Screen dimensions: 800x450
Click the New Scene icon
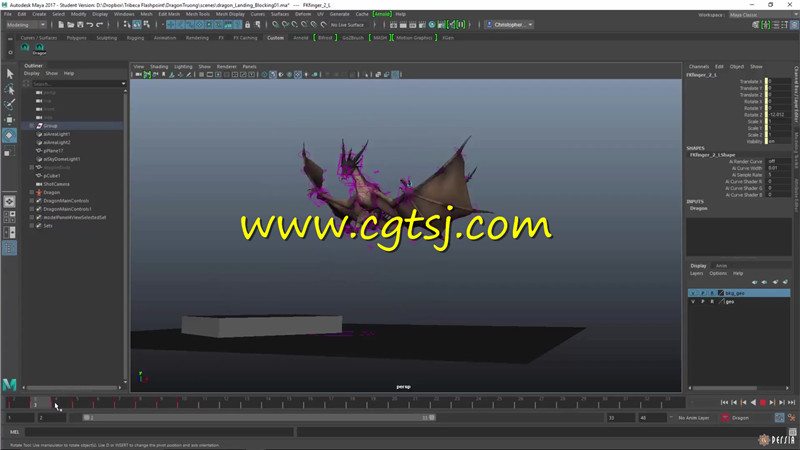pos(61,24)
